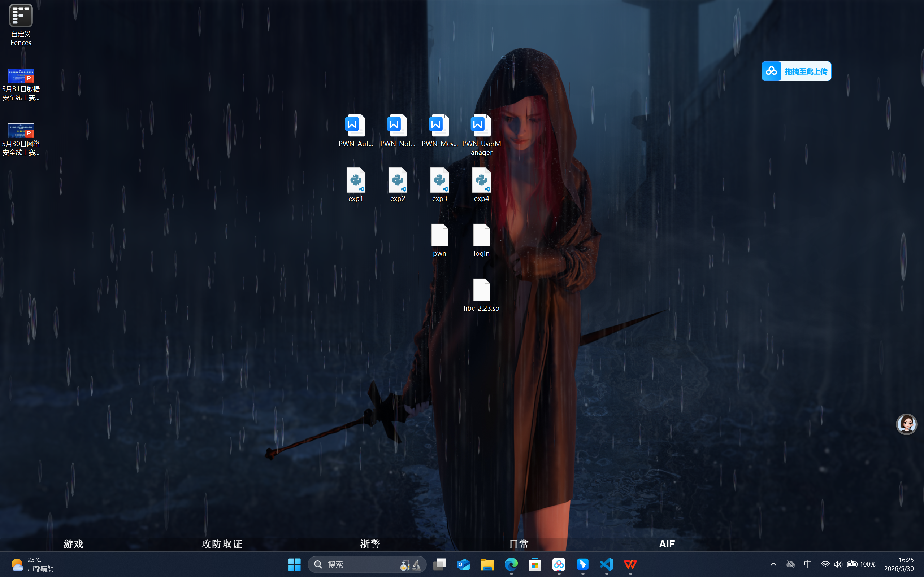Viewport: 924px width, 577px height.
Task: Open the 5月31日数据安全线上赛 presentation file
Action: tap(21, 85)
